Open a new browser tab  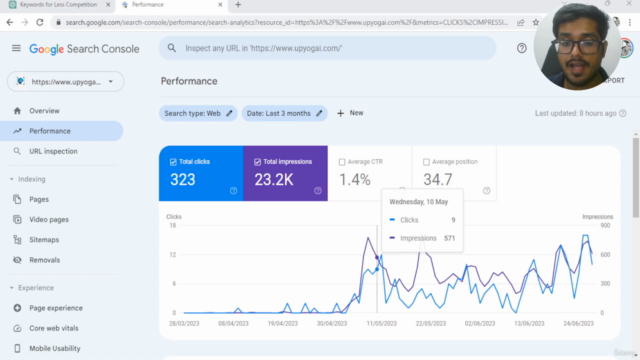238,5
